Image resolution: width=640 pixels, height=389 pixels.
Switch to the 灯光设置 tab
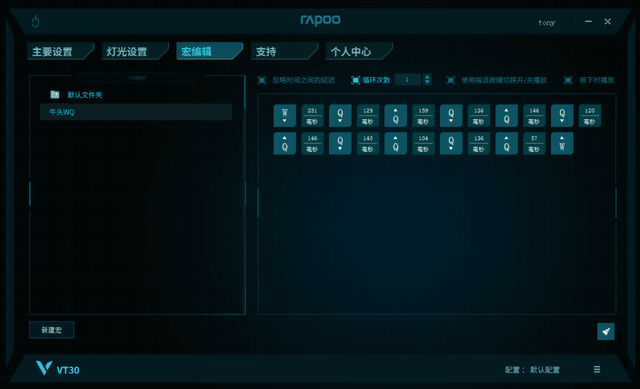click(135, 51)
